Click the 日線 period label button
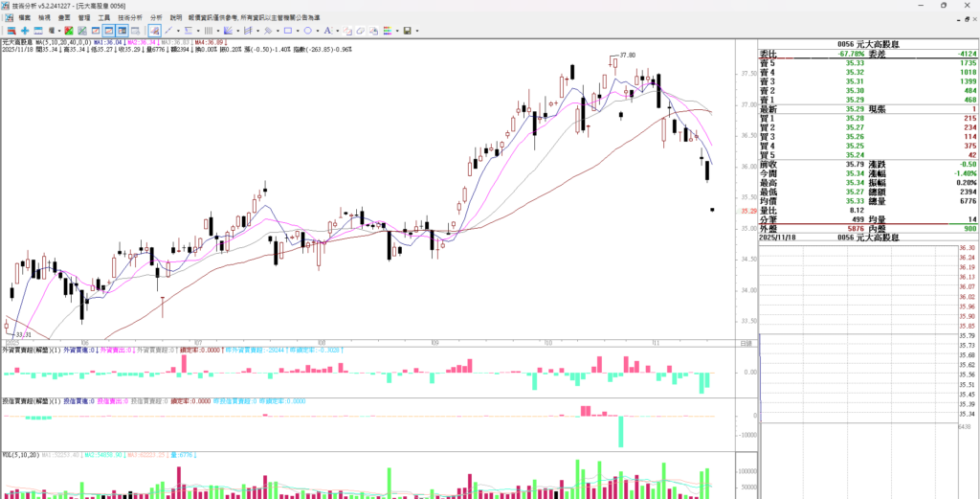Image resolution: width=980 pixels, height=499 pixels. click(x=746, y=343)
